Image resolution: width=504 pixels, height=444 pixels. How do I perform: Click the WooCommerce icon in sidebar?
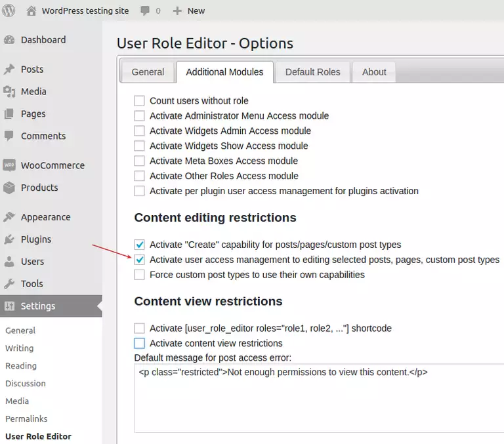(9, 165)
